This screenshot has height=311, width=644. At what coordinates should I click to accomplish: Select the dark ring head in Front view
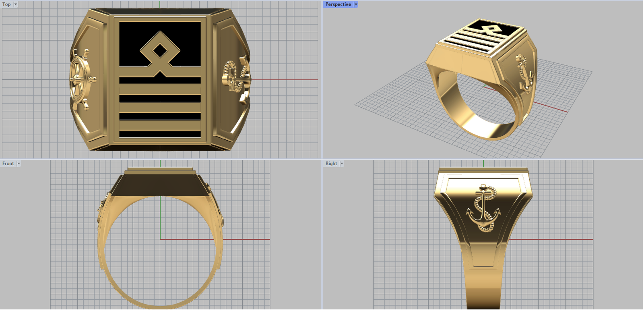click(160, 185)
